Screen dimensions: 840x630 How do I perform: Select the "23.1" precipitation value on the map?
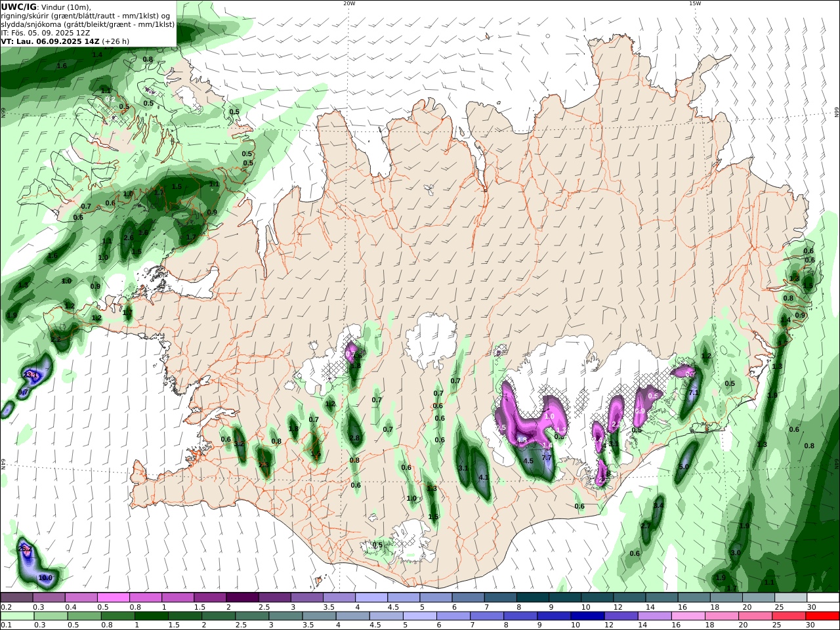click(x=31, y=375)
